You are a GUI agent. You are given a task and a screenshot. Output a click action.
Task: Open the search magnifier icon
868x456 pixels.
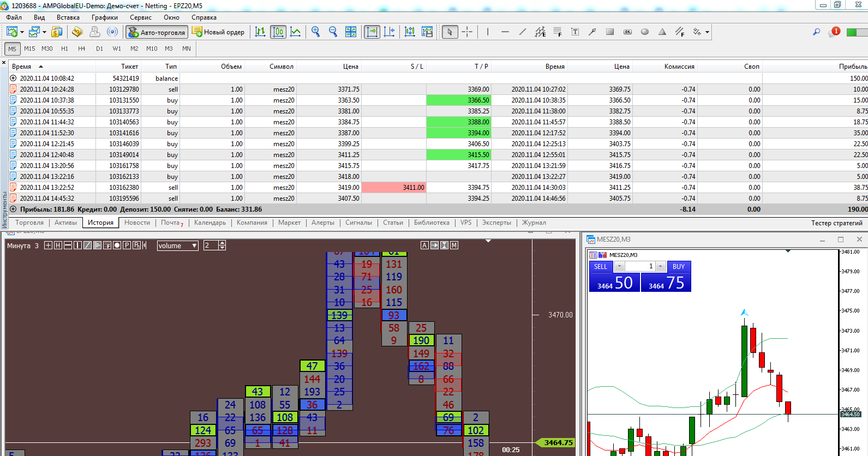[817, 32]
